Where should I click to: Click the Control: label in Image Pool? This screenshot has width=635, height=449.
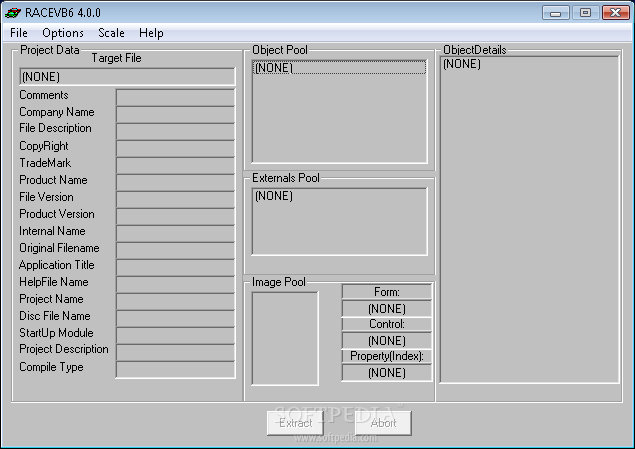pyautogui.click(x=387, y=324)
